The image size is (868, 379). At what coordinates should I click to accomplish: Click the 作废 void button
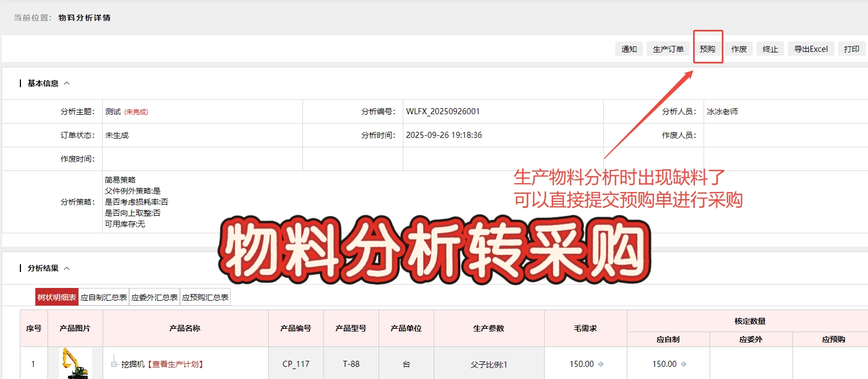click(739, 49)
